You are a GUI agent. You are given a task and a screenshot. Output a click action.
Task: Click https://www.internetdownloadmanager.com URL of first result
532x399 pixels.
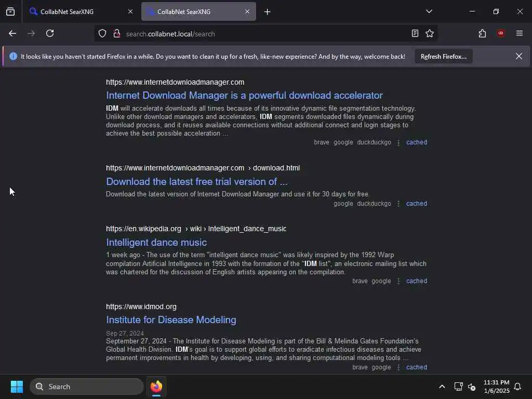click(x=175, y=82)
